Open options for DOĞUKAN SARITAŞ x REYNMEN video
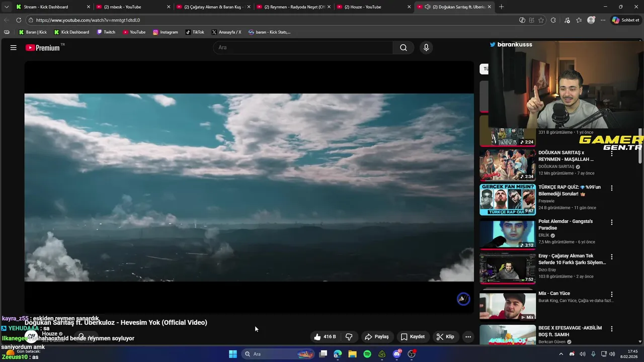Screen dimensions: 644x362 point(612,153)
